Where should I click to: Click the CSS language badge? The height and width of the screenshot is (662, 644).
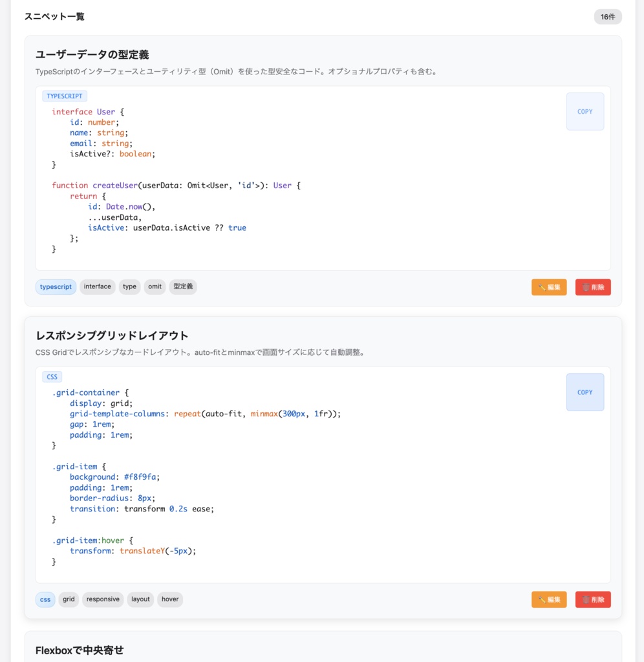[x=52, y=376]
